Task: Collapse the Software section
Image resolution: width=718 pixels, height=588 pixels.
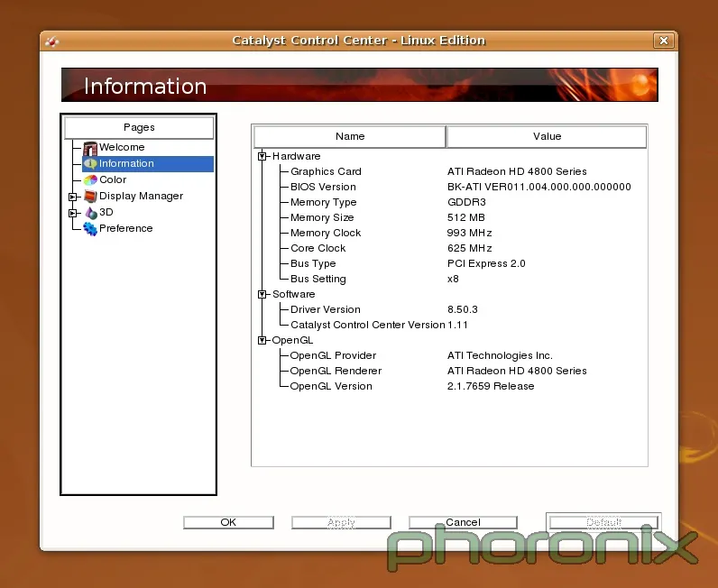Action: [x=262, y=294]
